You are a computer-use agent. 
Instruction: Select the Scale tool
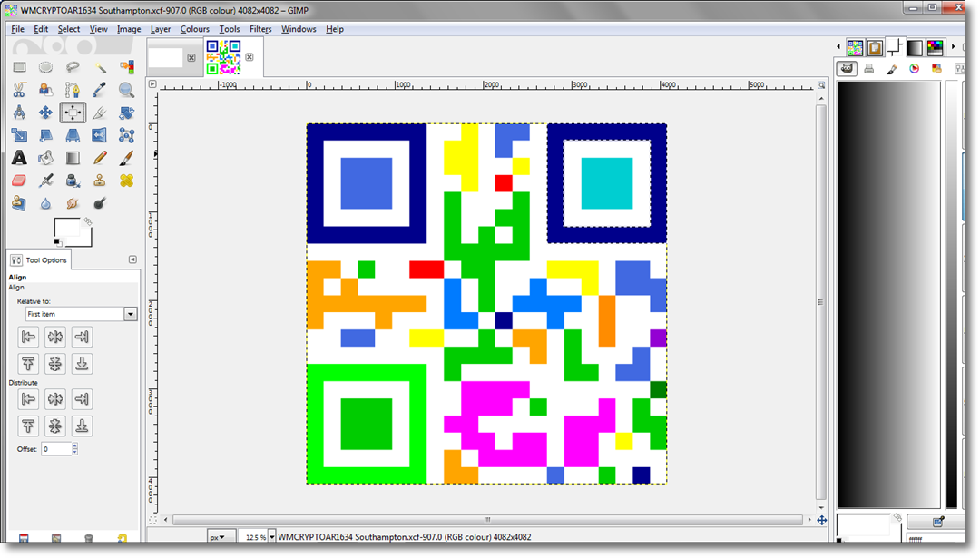point(19,135)
